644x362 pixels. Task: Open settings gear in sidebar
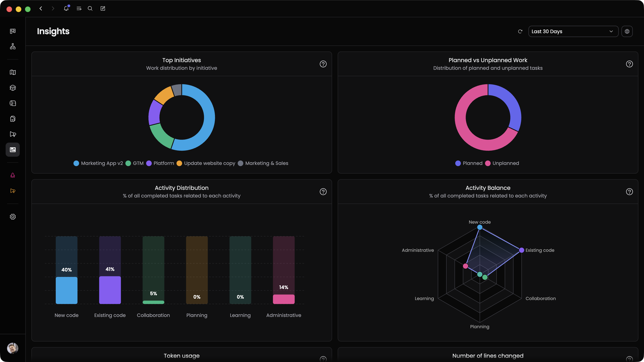point(13,217)
